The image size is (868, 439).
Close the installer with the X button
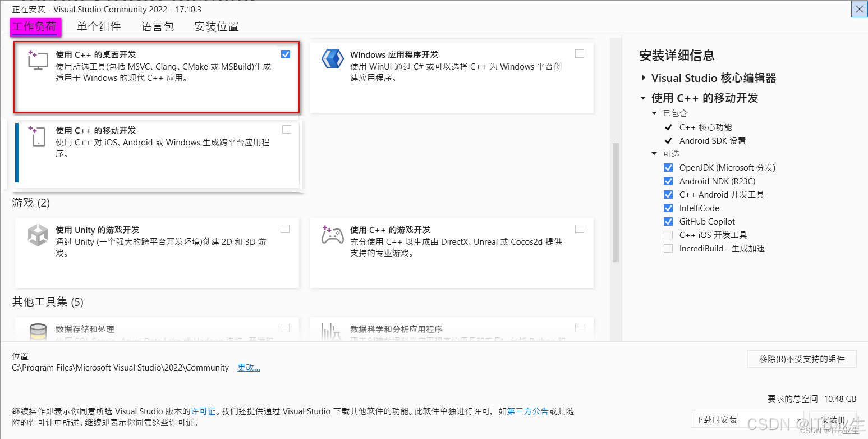(859, 10)
